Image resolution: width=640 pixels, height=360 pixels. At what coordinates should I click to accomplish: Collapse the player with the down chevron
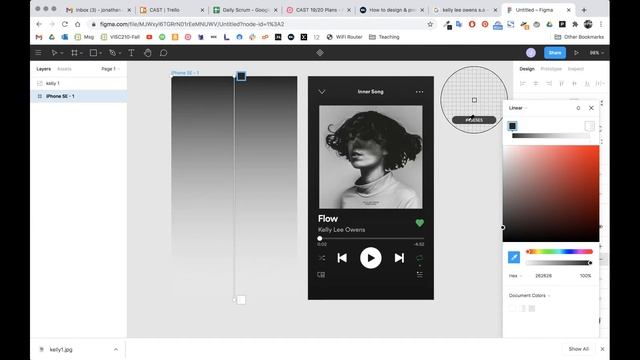pos(322,92)
